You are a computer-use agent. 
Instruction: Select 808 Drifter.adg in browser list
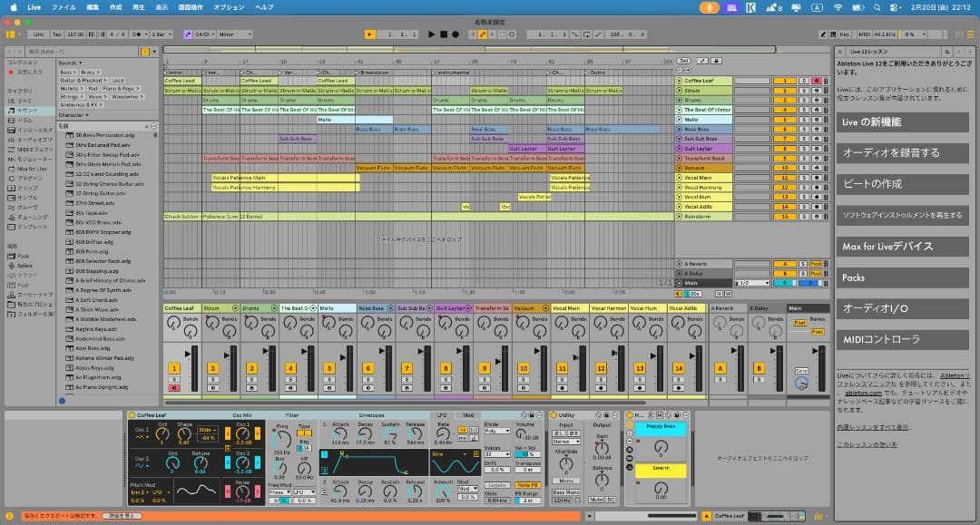tap(93, 241)
